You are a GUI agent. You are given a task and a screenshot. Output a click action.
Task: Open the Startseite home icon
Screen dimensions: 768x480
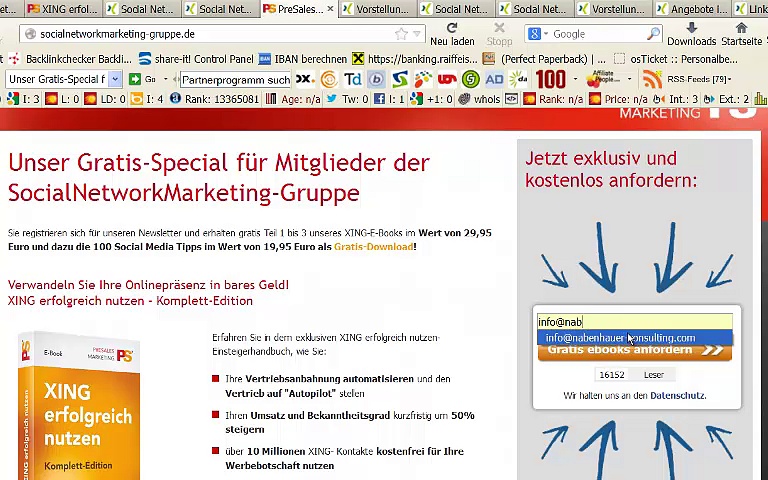pos(741,28)
